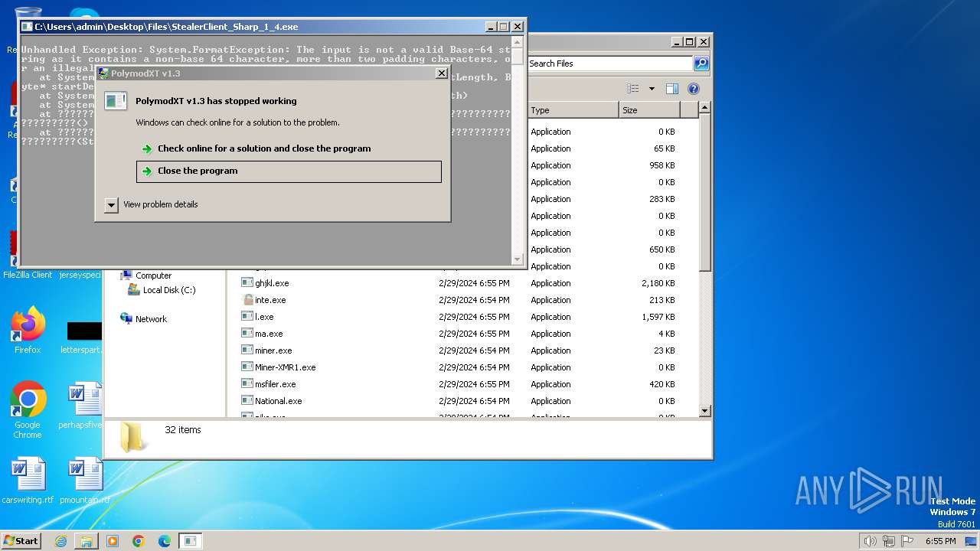
Task: Sort files by the Size column header
Action: click(649, 110)
